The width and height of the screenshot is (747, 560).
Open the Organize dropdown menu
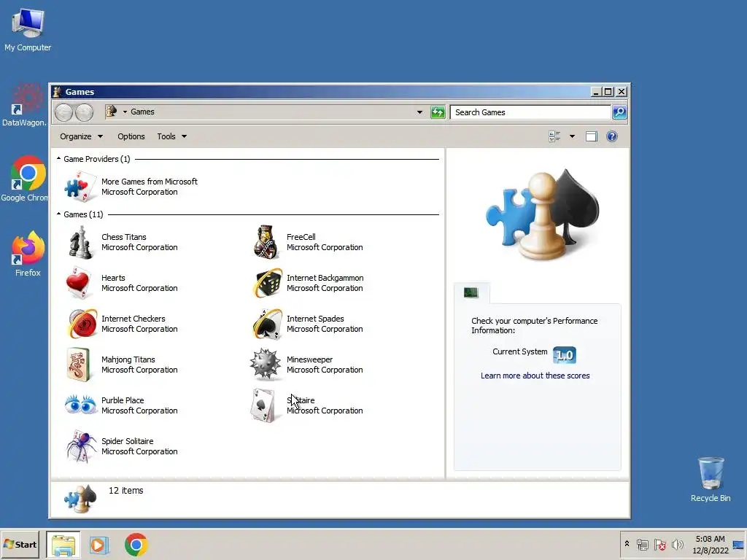(x=82, y=136)
